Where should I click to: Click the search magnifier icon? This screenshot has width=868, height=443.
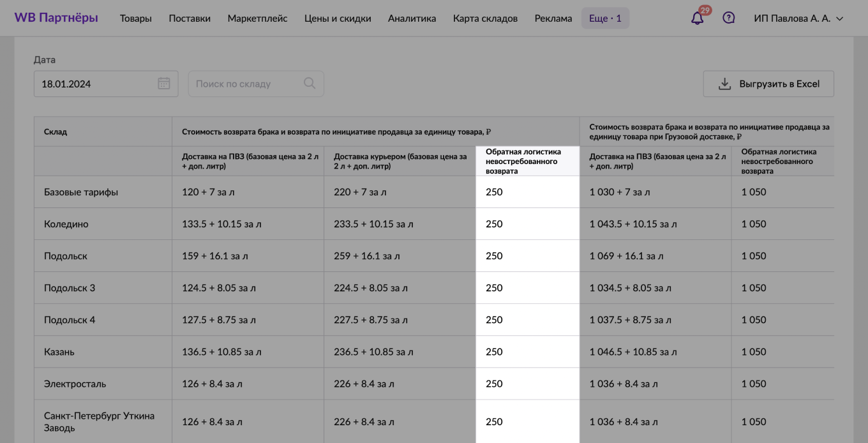point(310,84)
